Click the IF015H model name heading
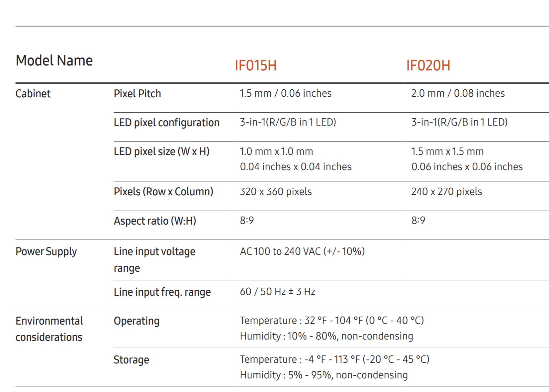The width and height of the screenshot is (549, 392). (255, 65)
